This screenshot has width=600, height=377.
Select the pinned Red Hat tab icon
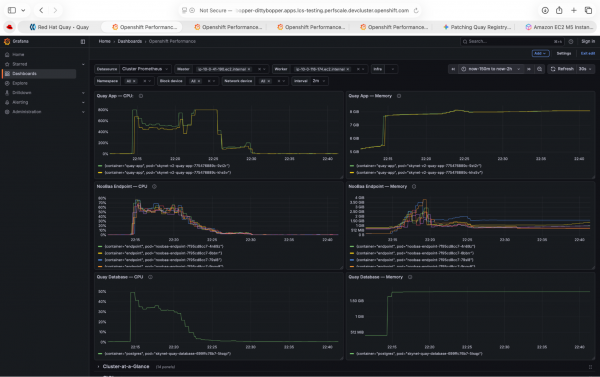click(10, 27)
